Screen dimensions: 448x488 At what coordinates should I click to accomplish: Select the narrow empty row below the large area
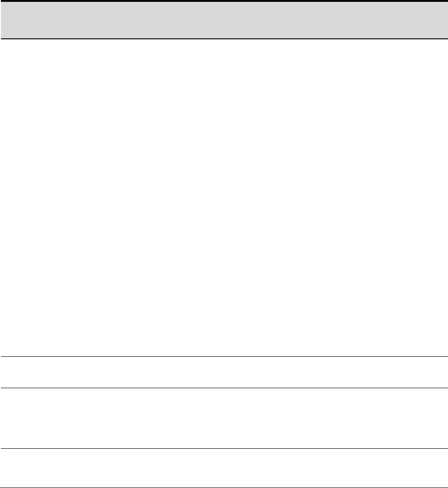pyautogui.click(x=224, y=372)
